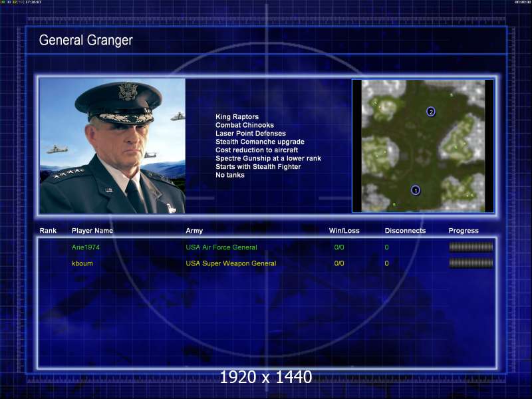532x399 pixels.
Task: Click start position marker 1 on map
Action: 415,190
